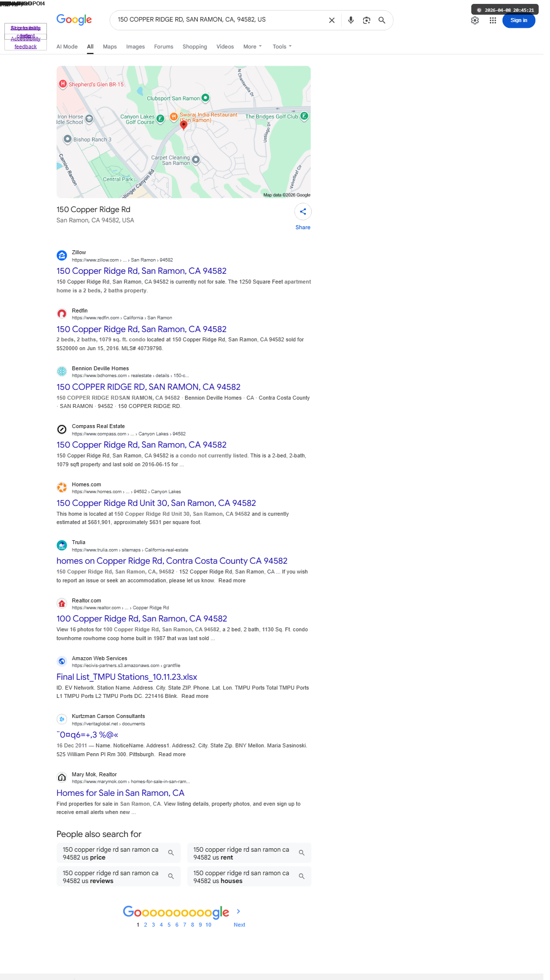
Task: Select Iron Horse Middle School map marker
Action: click(x=89, y=119)
